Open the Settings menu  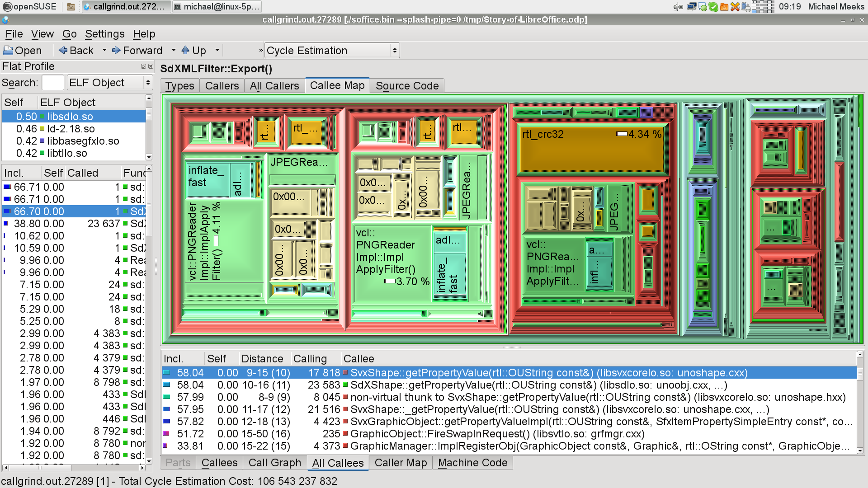[x=104, y=34]
